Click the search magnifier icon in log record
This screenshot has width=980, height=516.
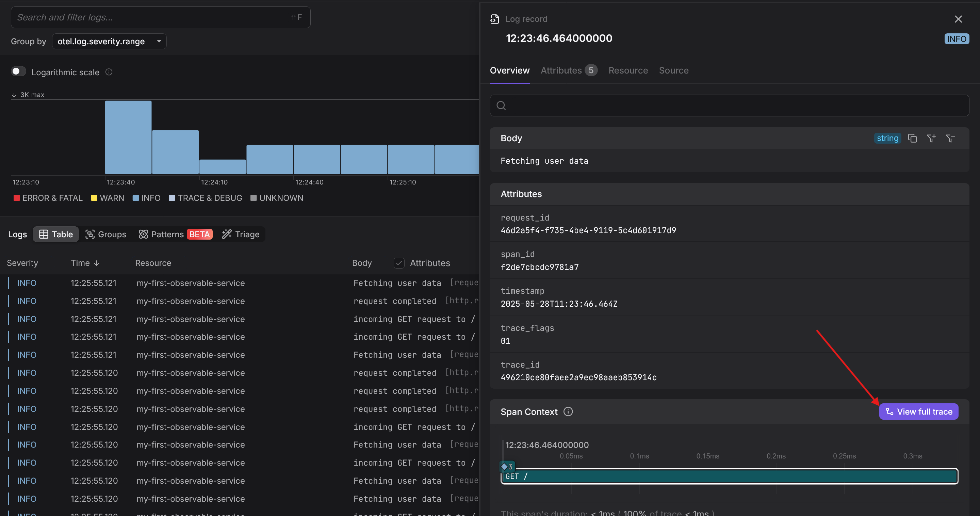(x=501, y=106)
